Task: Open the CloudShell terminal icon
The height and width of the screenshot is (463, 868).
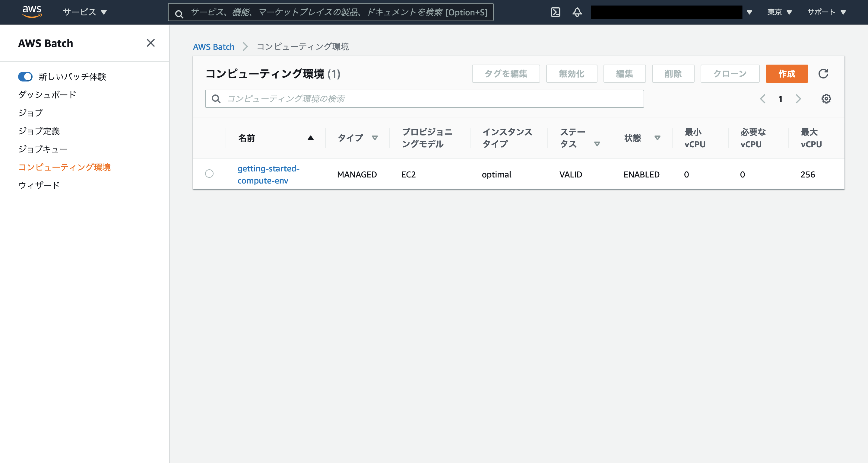Action: click(555, 12)
